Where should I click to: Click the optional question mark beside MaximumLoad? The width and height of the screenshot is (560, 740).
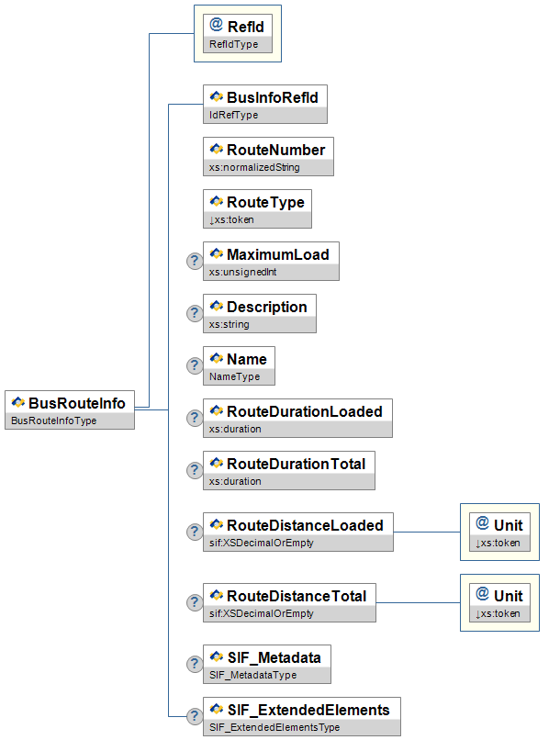[195, 261]
